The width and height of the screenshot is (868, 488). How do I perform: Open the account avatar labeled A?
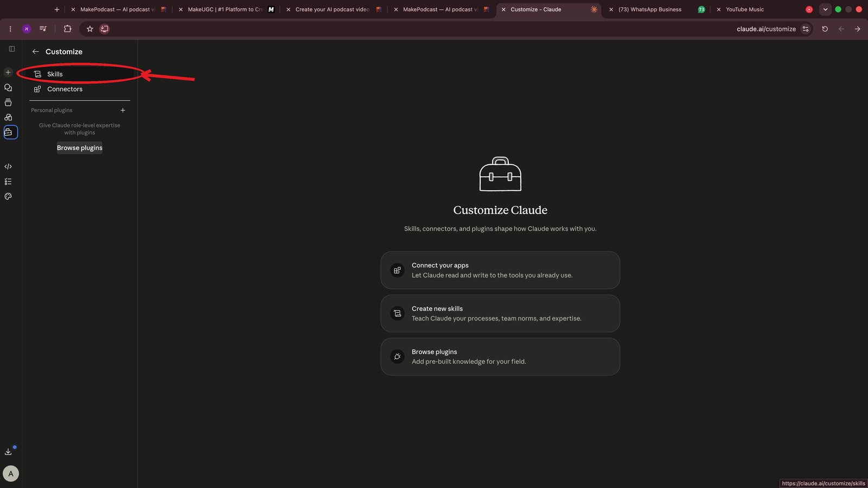click(11, 473)
